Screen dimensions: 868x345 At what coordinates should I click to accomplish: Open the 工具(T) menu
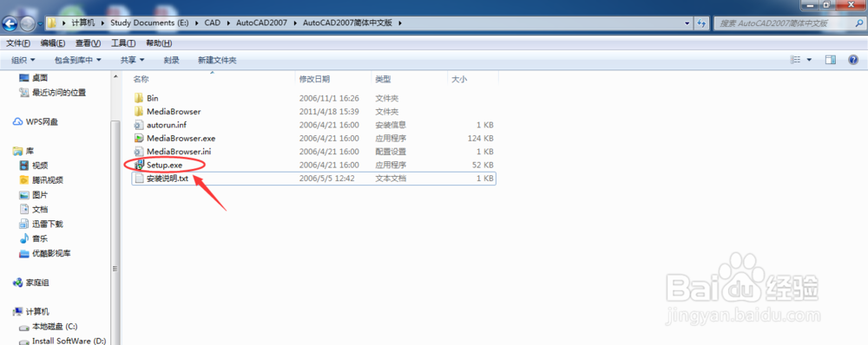[x=123, y=43]
